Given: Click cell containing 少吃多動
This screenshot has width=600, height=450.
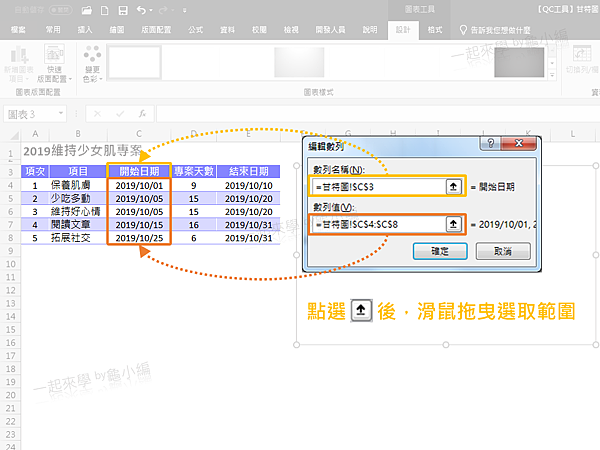Looking at the screenshot, I should [x=78, y=198].
